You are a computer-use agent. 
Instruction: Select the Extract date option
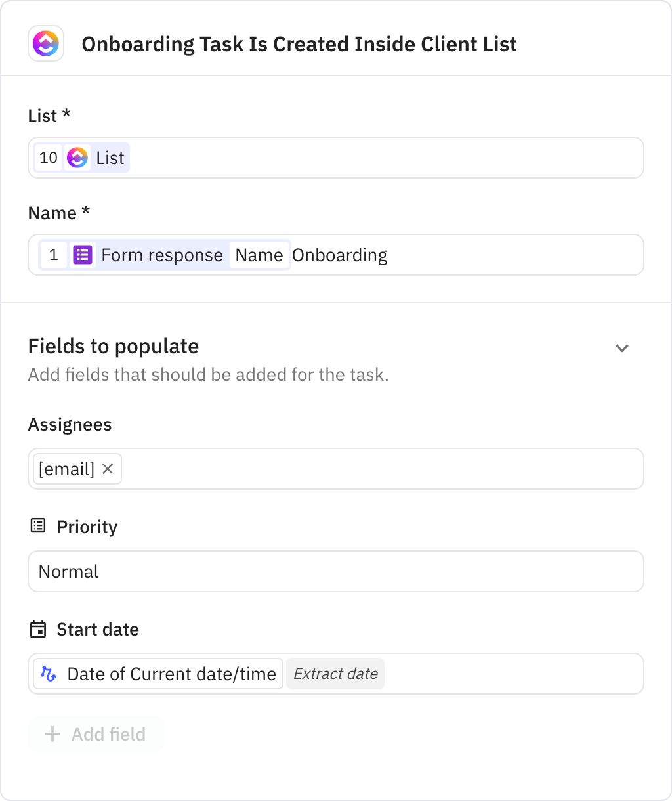[x=335, y=674]
